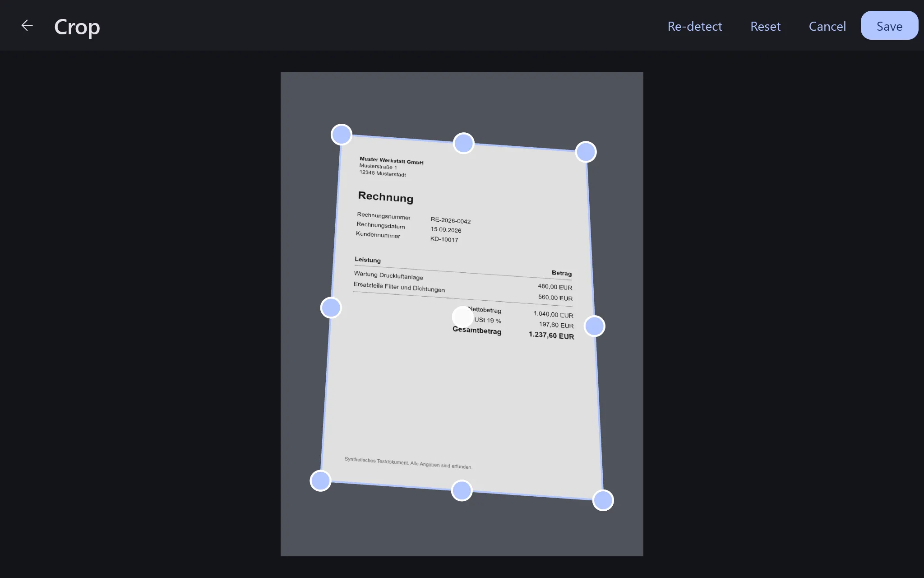The height and width of the screenshot is (578, 924).
Task: Click the 'Gesamtbetrag' label
Action: coord(477,330)
